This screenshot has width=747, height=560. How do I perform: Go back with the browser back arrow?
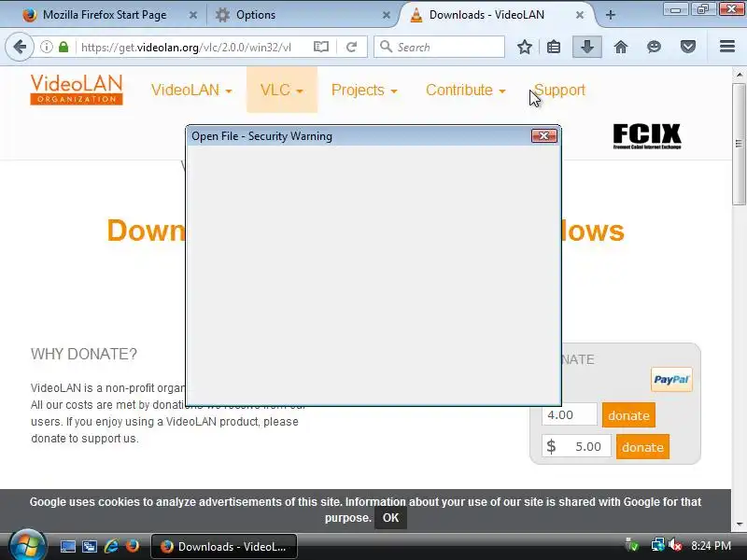[x=20, y=47]
